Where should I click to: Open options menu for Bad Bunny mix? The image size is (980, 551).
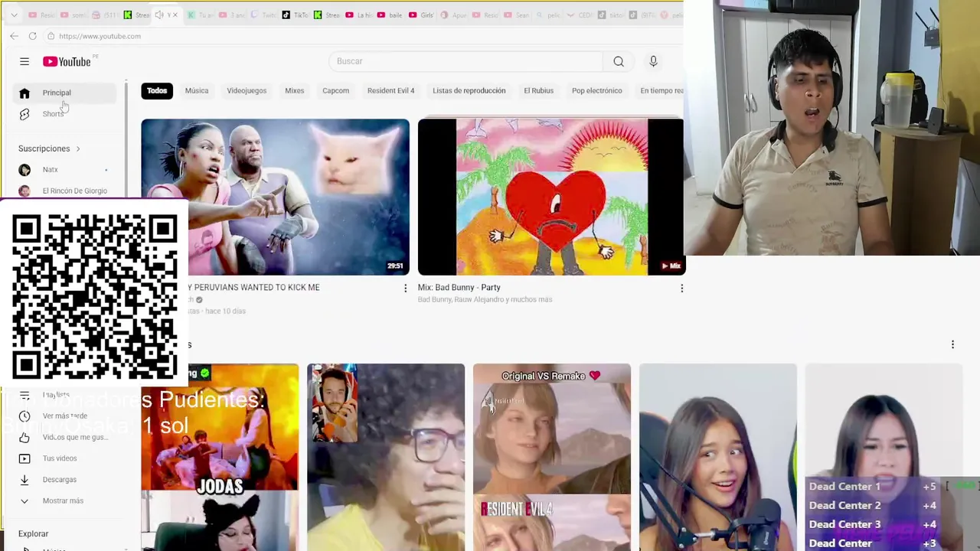coord(681,289)
